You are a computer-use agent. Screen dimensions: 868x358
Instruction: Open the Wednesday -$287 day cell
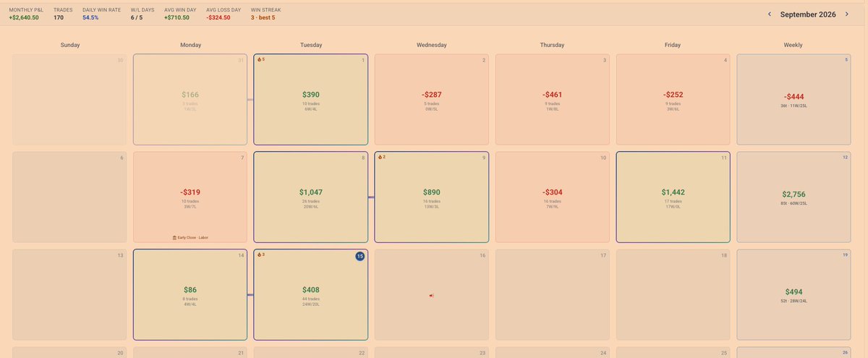point(432,99)
